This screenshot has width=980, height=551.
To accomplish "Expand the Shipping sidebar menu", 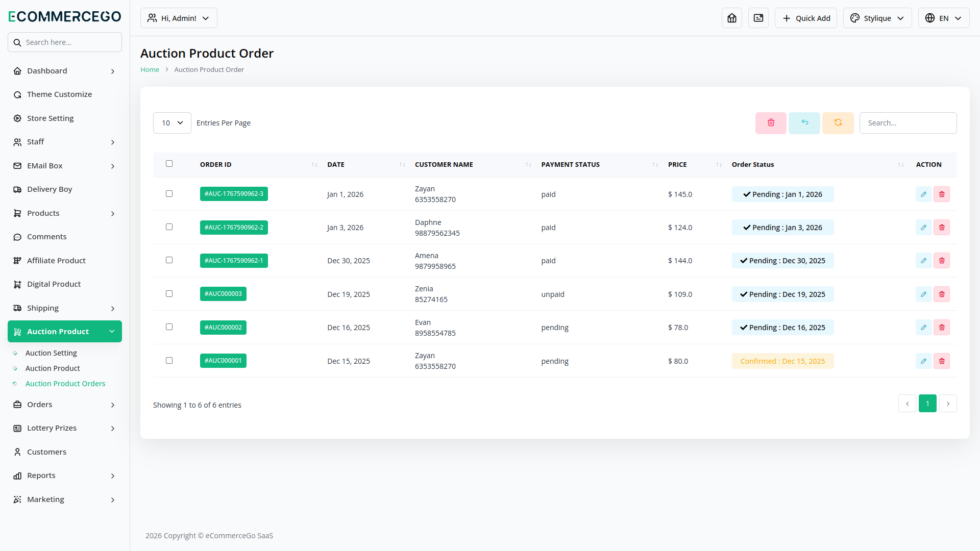I will point(65,308).
